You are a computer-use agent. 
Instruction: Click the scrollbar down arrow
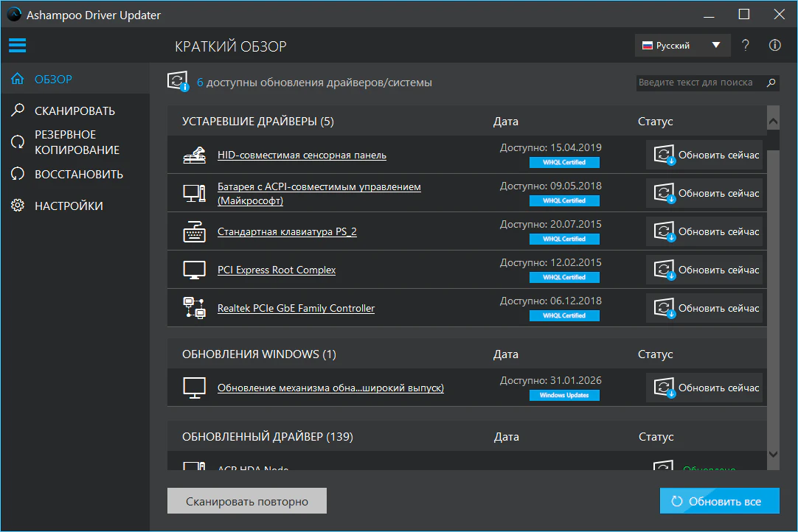pos(773,455)
